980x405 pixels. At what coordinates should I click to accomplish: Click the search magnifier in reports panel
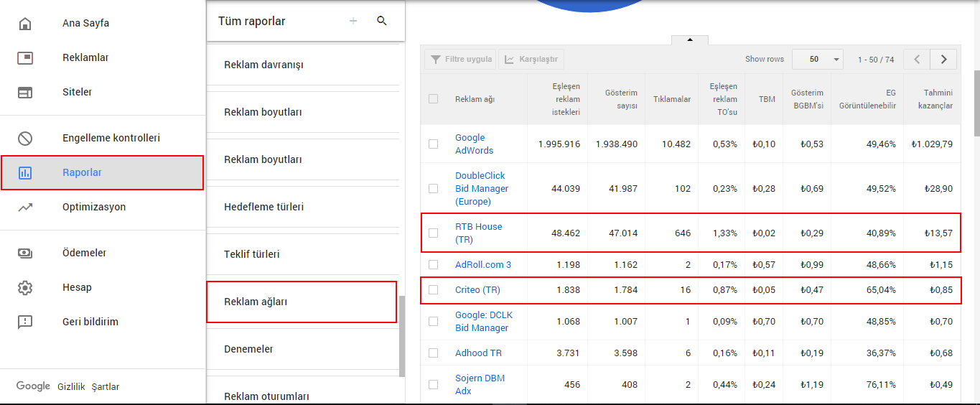point(382,22)
